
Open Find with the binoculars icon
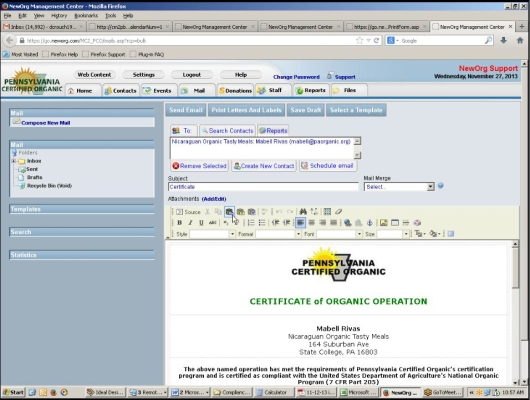coord(303,212)
